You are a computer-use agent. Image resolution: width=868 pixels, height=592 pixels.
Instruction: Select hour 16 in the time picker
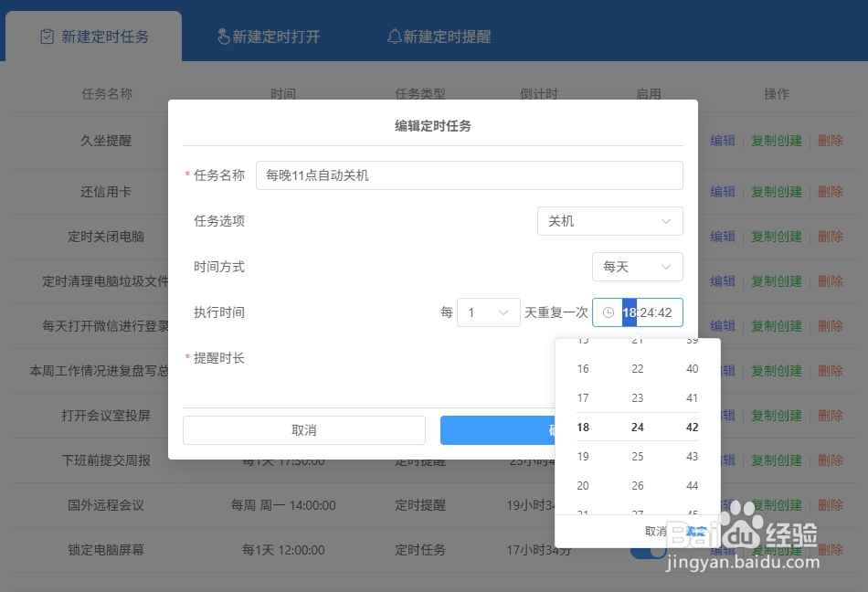coord(583,368)
